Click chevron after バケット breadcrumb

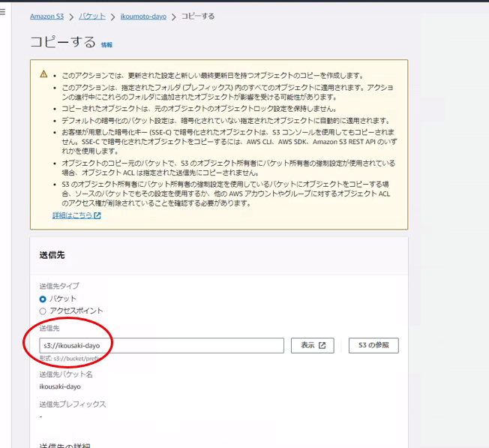[x=113, y=16]
